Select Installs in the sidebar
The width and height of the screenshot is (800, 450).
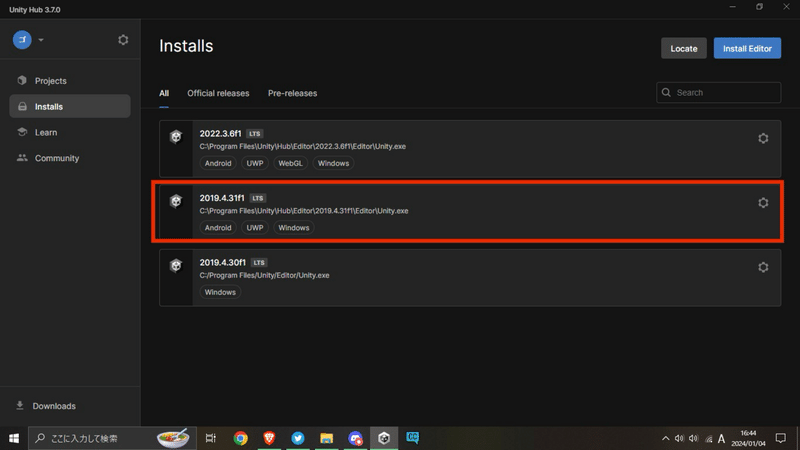point(70,106)
